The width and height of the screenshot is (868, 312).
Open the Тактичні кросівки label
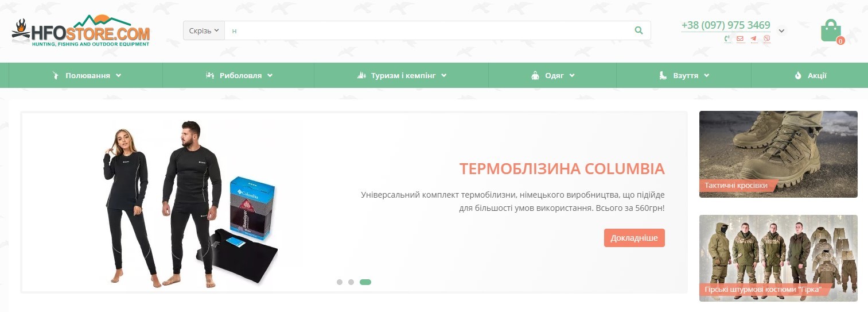pos(737,186)
